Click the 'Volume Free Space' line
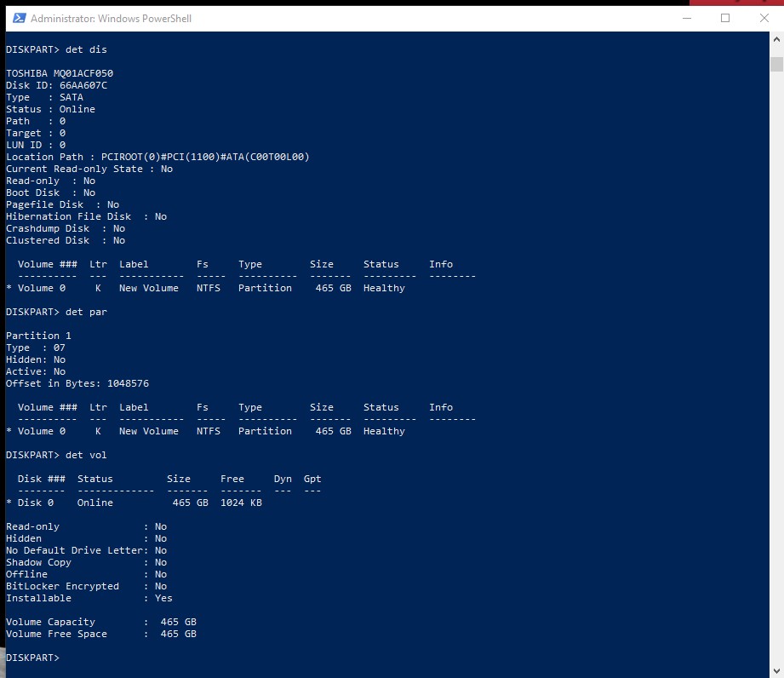 (x=100, y=634)
